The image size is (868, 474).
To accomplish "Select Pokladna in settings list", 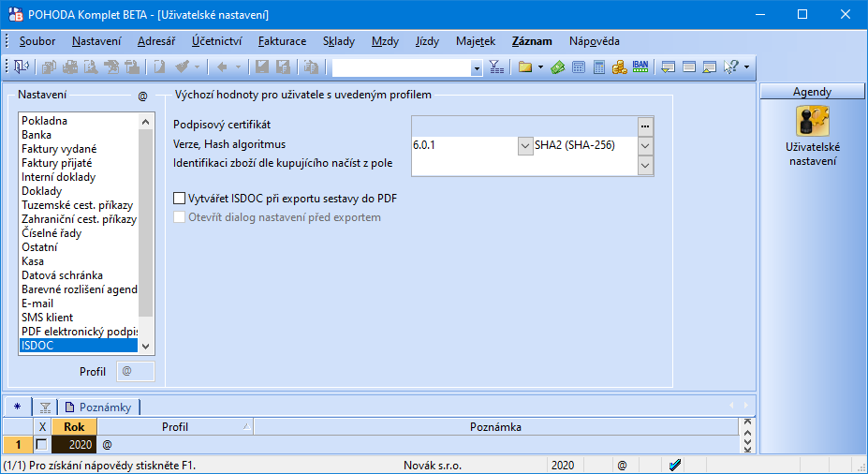I will coord(79,121).
